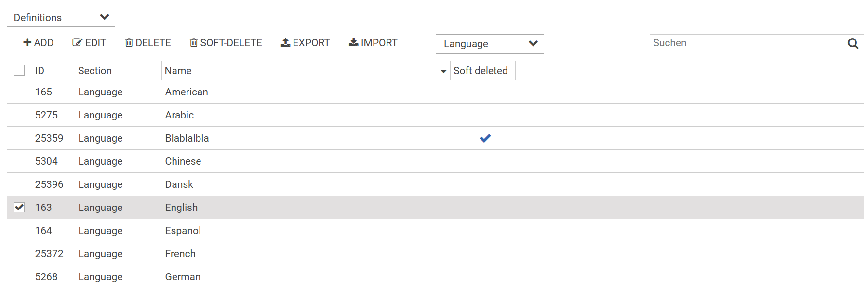Select the French language row

pyautogui.click(x=180, y=254)
